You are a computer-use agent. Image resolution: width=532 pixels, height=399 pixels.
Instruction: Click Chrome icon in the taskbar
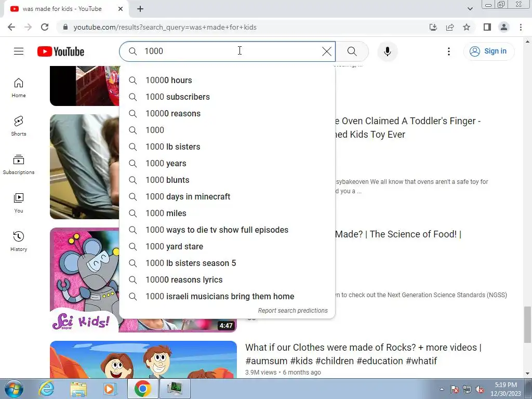pos(142,389)
